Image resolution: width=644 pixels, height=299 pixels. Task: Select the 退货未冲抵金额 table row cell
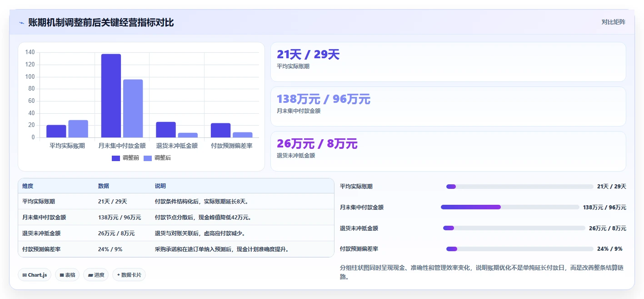[41, 233]
